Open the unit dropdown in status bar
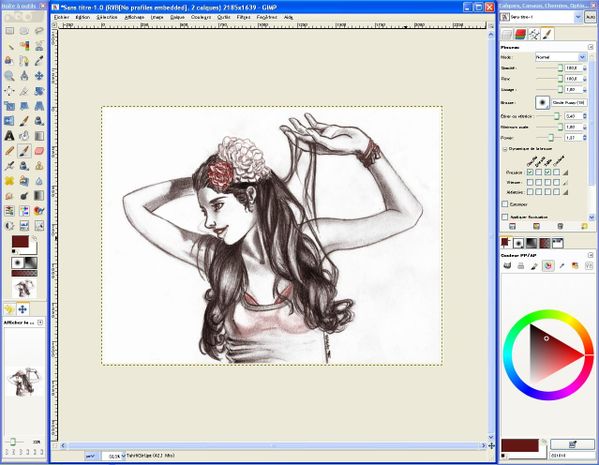 [x=91, y=456]
